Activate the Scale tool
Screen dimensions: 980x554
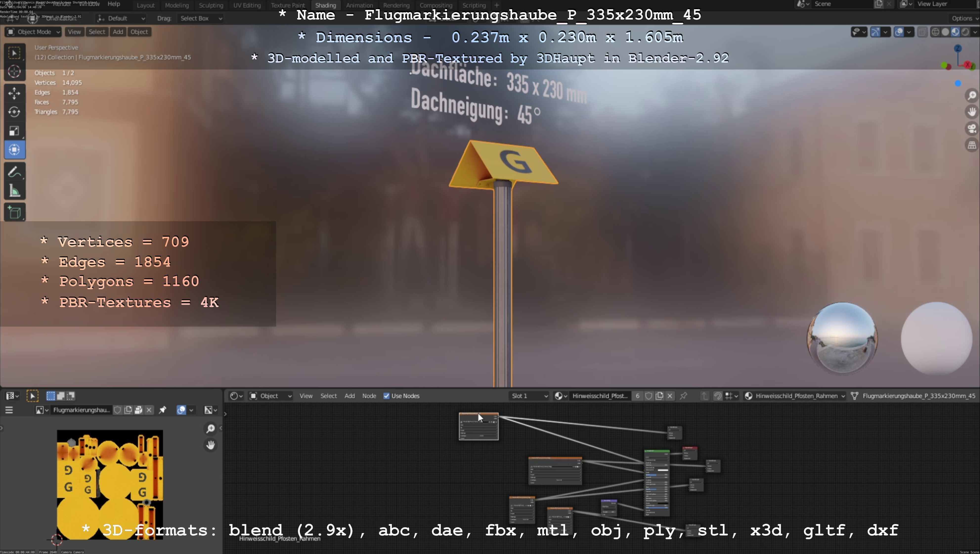14,131
